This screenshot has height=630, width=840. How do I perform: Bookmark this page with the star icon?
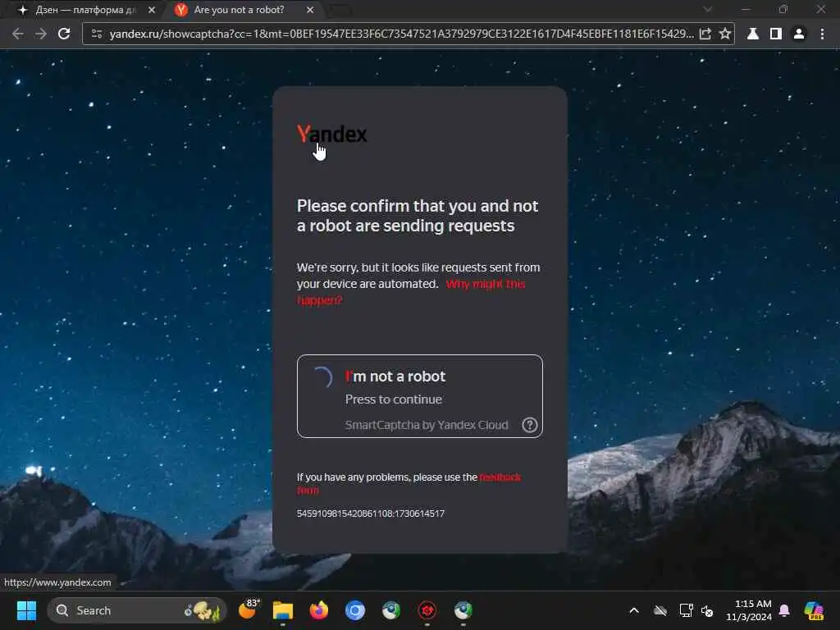tap(725, 34)
